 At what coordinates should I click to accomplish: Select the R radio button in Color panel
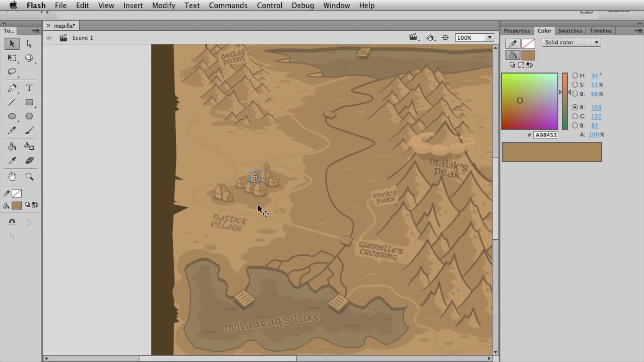[575, 107]
